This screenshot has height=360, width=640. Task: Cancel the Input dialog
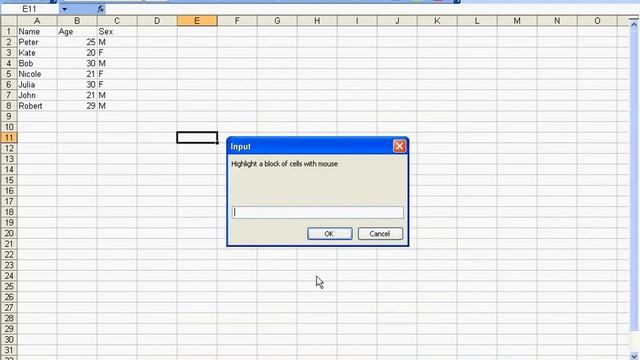tap(380, 233)
